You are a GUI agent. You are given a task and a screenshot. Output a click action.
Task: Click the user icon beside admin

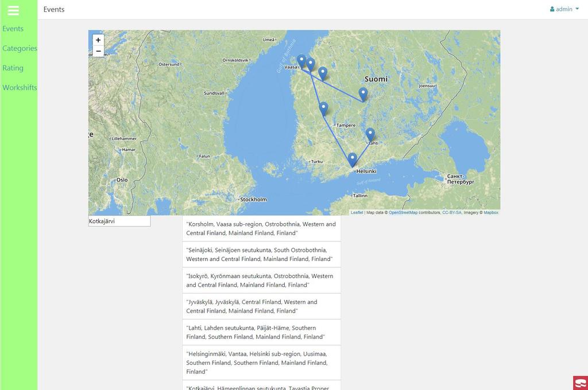(552, 9)
